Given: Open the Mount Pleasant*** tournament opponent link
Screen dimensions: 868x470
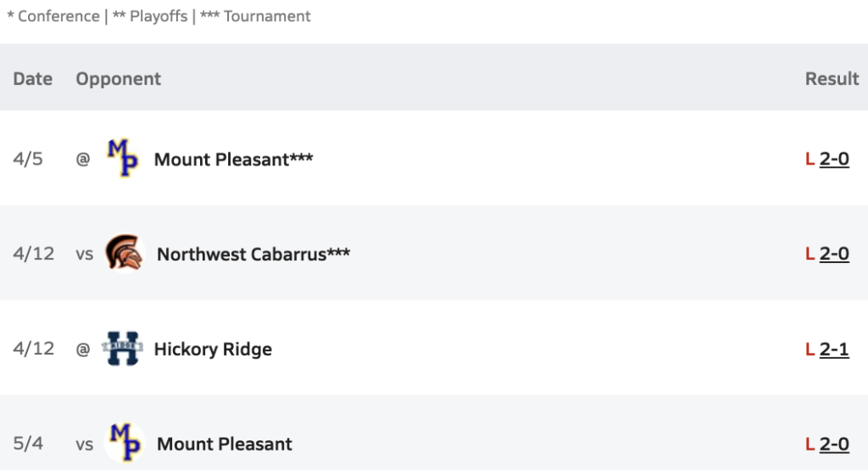Looking at the screenshot, I should tap(233, 159).
